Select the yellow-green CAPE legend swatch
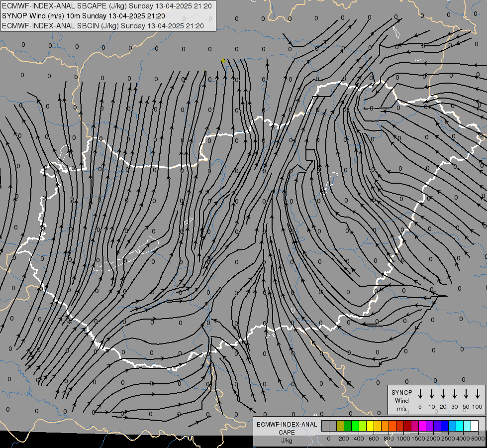This screenshot has height=448, width=487. [363, 426]
